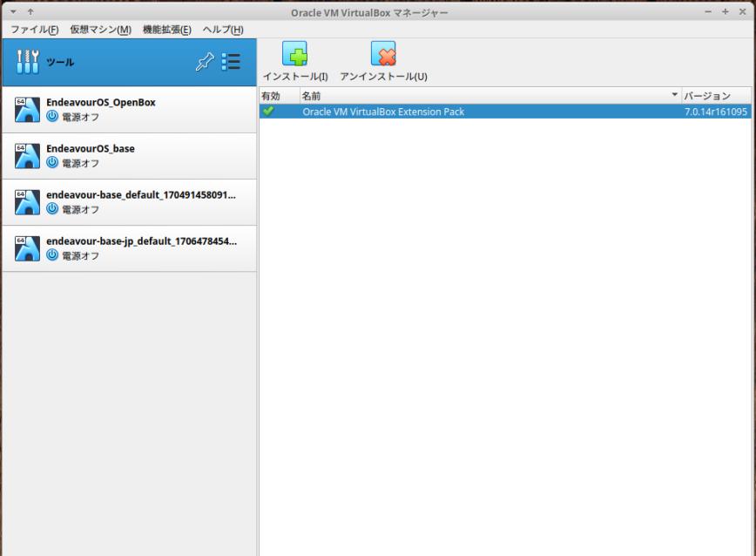This screenshot has width=756, height=556.
Task: Sort by 有効 column header
Action: click(x=280, y=96)
